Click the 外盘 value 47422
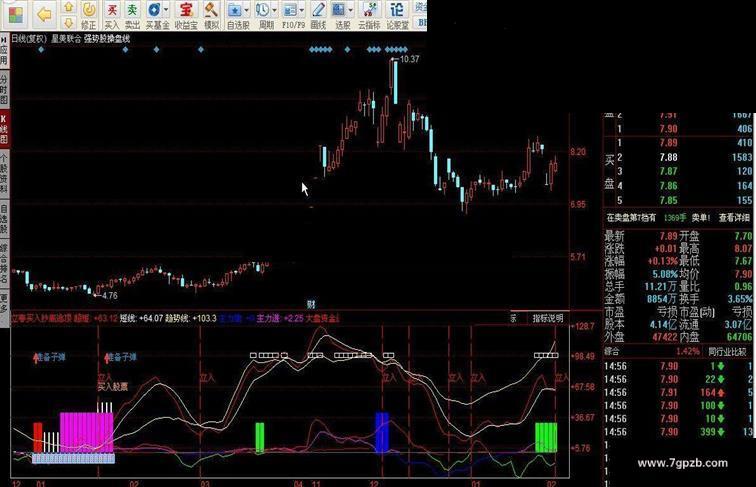This screenshot has height=487, width=756. [x=665, y=337]
